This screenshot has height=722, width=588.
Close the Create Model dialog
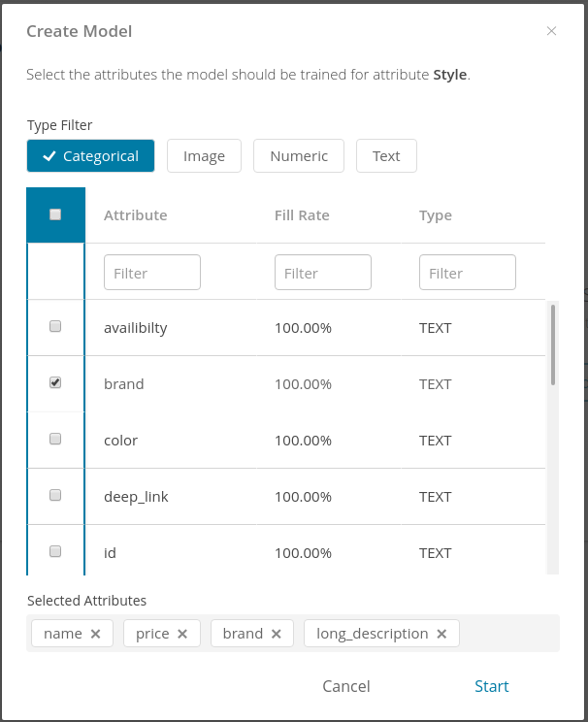551,31
